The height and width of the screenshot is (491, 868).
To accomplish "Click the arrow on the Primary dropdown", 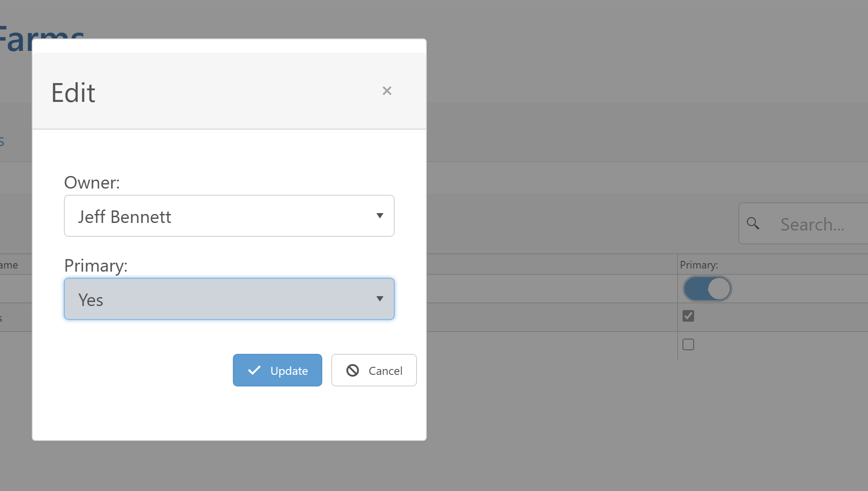I will pos(379,299).
